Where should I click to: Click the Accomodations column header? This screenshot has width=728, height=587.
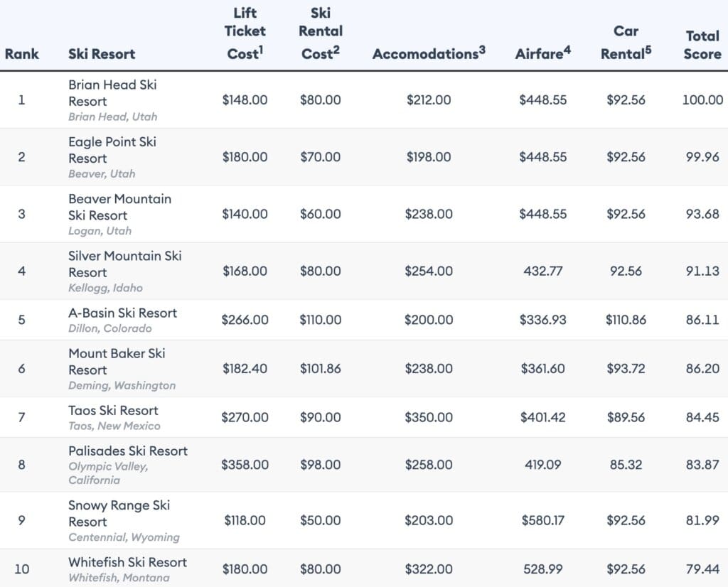point(429,54)
